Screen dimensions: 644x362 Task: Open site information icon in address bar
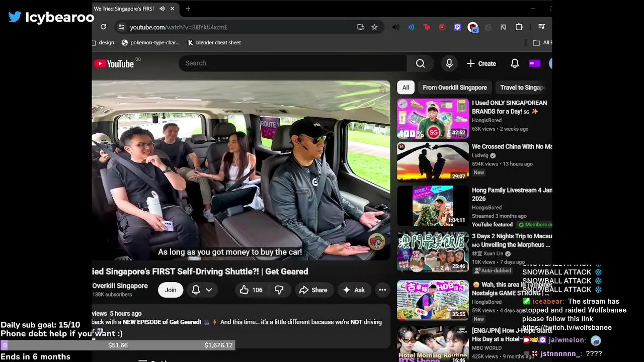pyautogui.click(x=121, y=27)
